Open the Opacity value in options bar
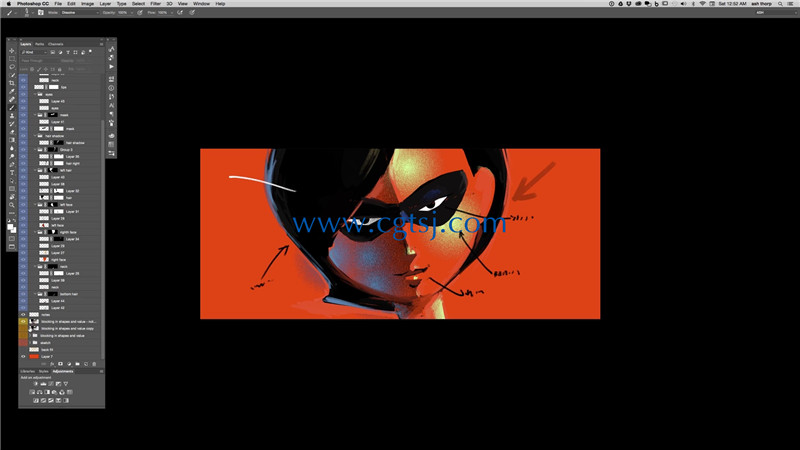The image size is (800, 450). 123,12
